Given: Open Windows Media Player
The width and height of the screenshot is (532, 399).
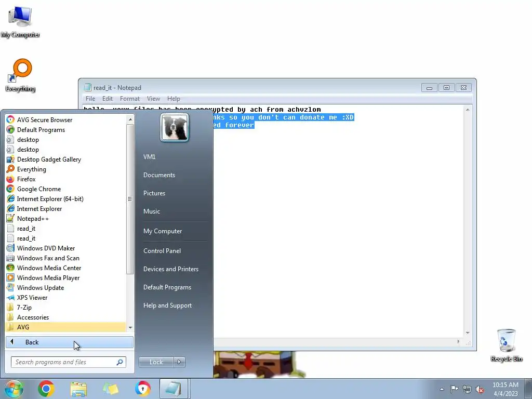Looking at the screenshot, I should pyautogui.click(x=65, y=277).
